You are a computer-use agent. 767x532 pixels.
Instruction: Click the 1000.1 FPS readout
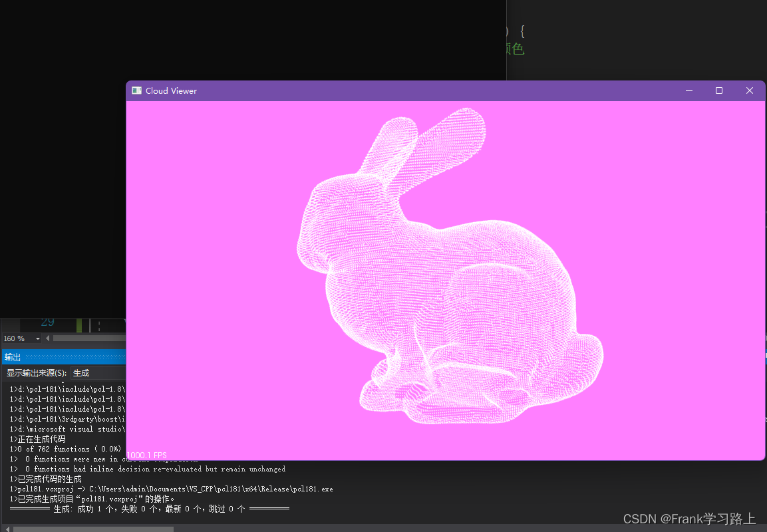click(x=147, y=456)
